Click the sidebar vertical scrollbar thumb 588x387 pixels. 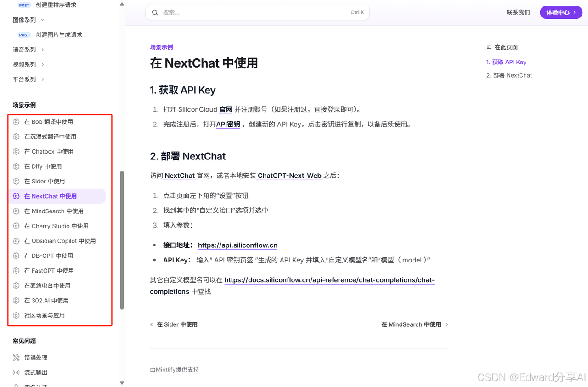point(122,240)
